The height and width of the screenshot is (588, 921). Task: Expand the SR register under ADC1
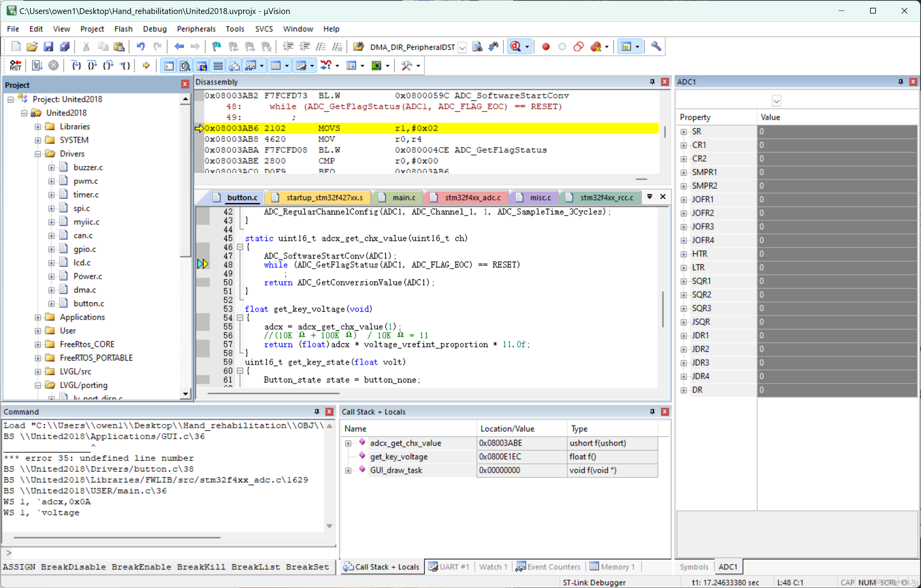(684, 131)
